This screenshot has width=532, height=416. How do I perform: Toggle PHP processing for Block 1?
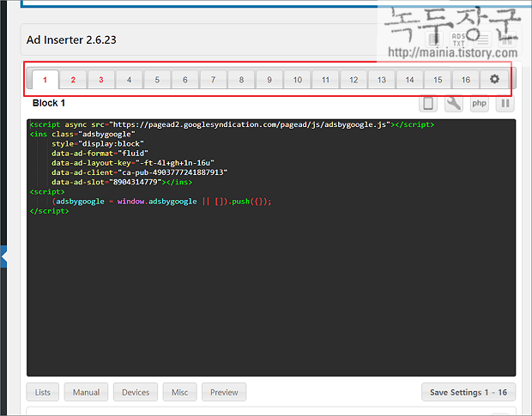coord(479,103)
